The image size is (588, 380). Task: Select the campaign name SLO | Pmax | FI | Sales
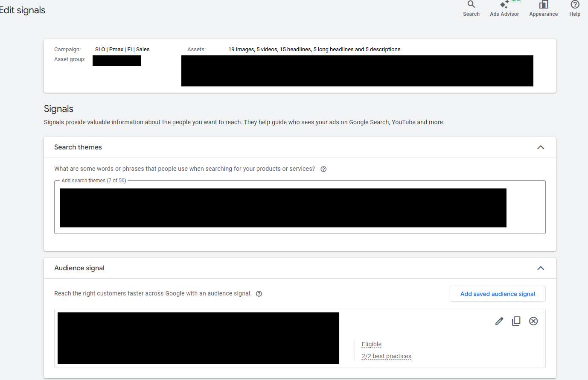[122, 50]
